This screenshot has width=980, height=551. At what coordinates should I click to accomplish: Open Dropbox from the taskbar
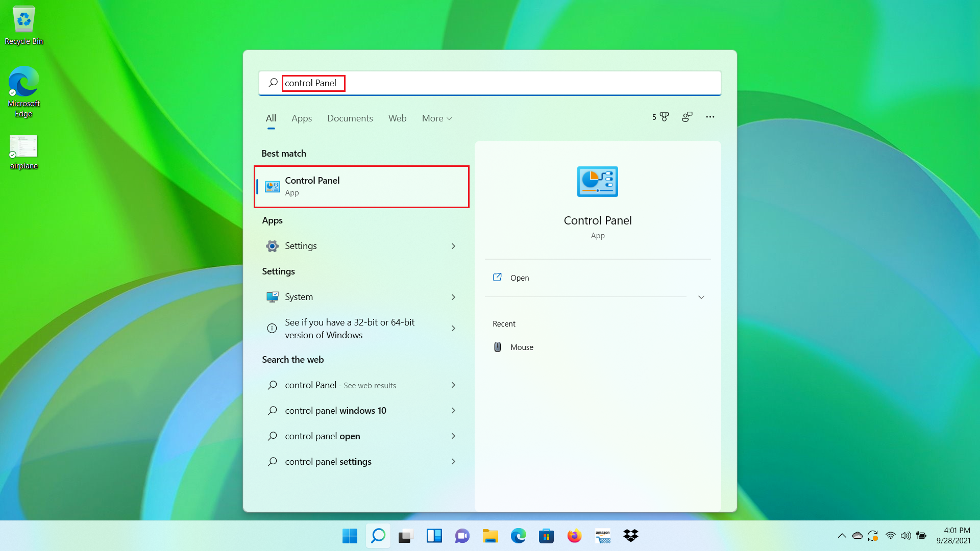point(631,536)
